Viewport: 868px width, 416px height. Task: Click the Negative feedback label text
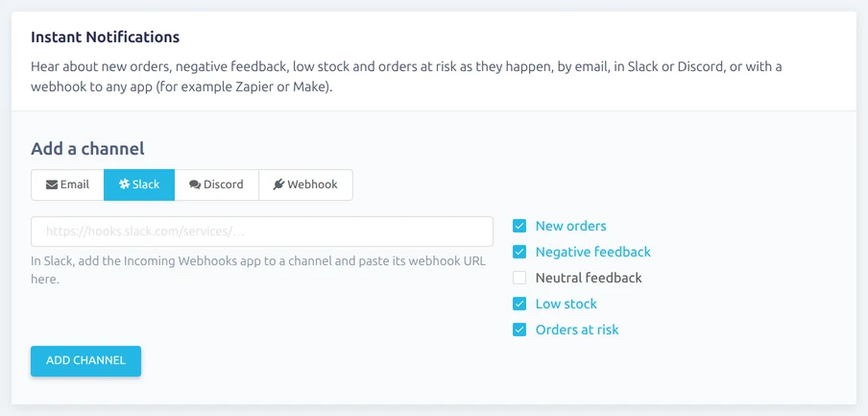592,252
